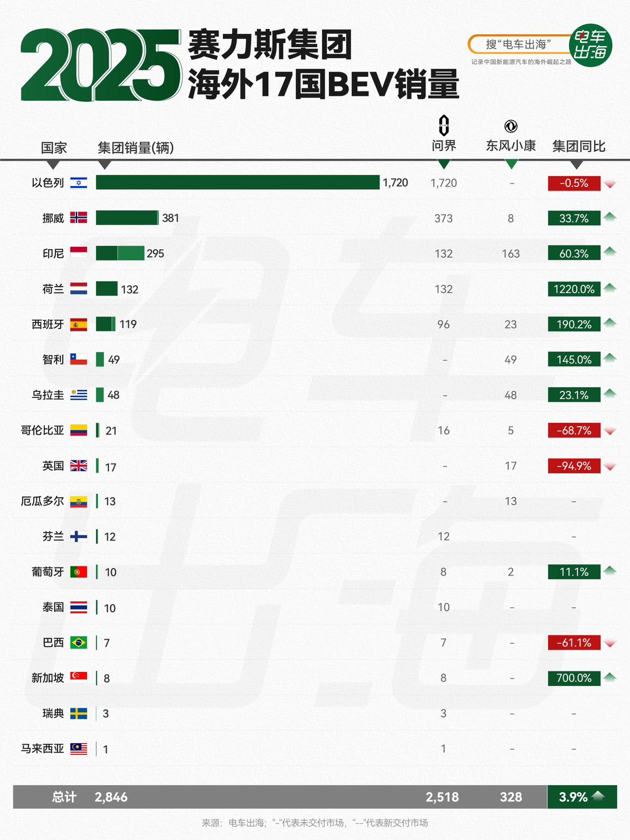Click the red down arrow beside -94.9%
Image resolution: width=630 pixels, height=840 pixels.
pos(610,467)
